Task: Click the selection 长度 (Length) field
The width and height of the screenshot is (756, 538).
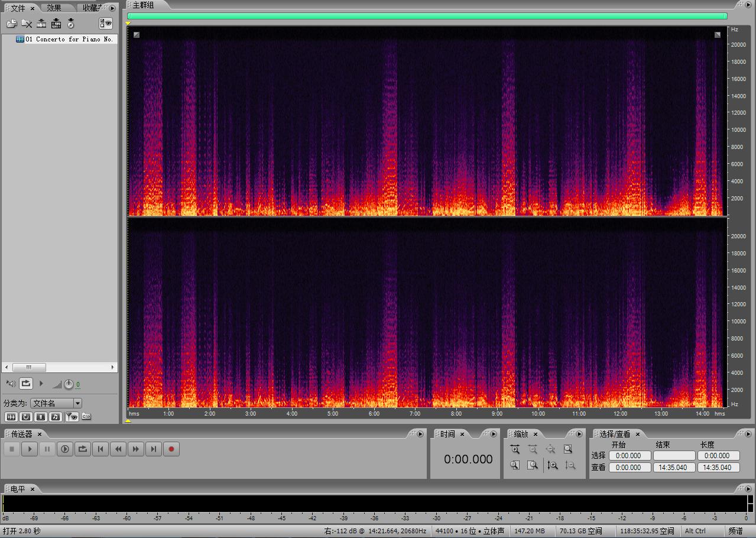Action: coord(719,456)
